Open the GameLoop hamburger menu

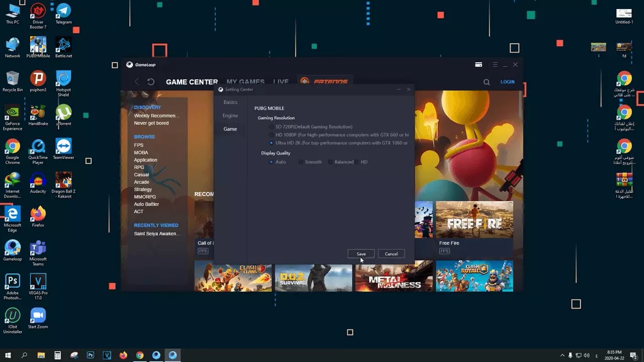495,65
